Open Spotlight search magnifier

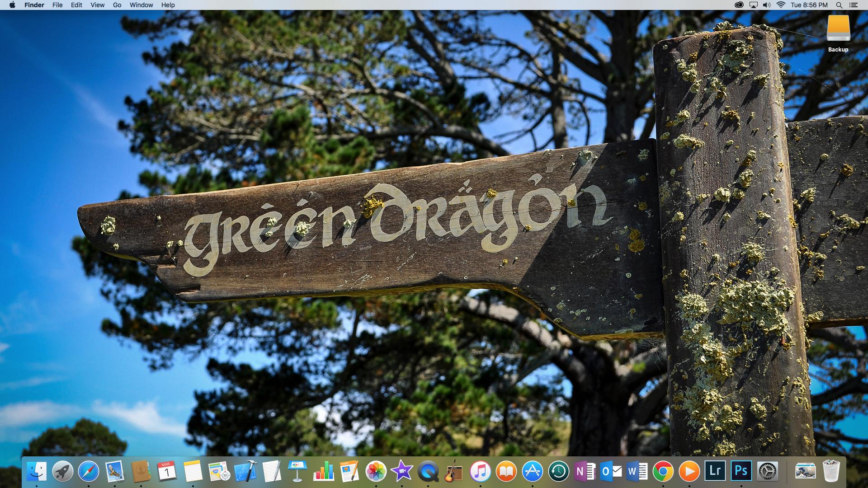[x=839, y=5]
